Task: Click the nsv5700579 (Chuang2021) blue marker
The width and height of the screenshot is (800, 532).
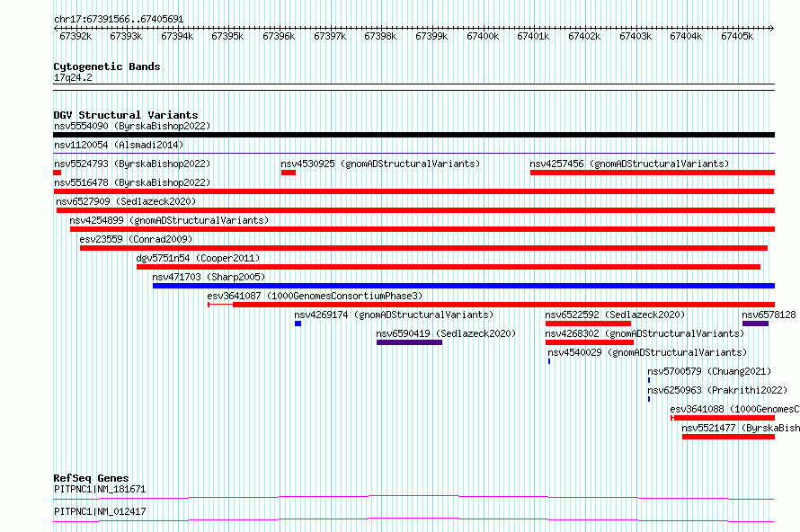Action: pyautogui.click(x=649, y=380)
